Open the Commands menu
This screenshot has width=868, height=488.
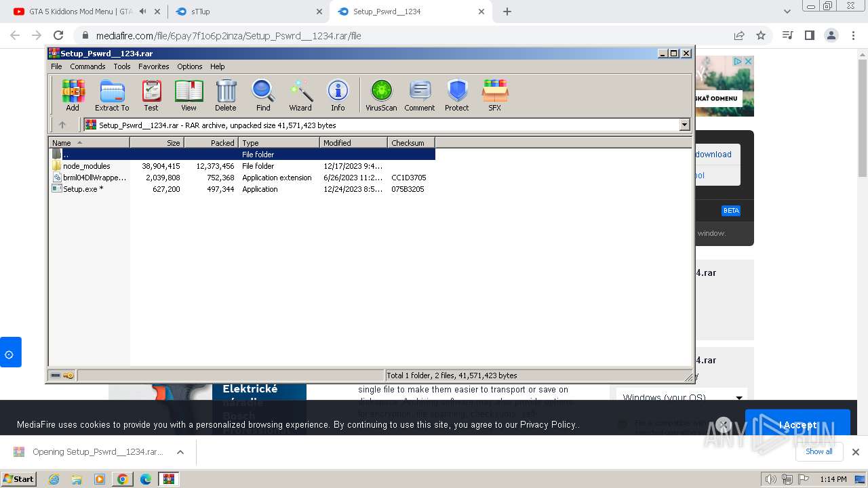(x=87, y=66)
